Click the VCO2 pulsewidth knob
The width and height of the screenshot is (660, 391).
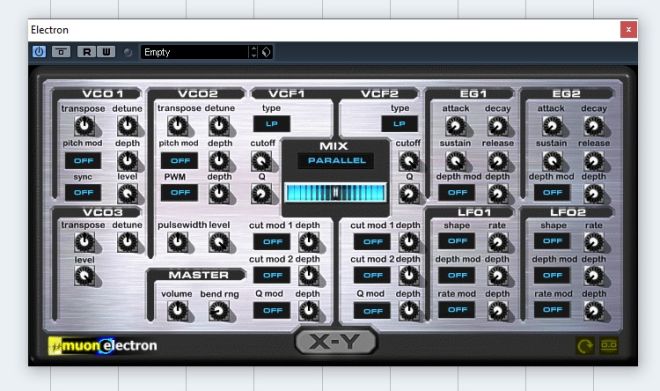coord(178,242)
